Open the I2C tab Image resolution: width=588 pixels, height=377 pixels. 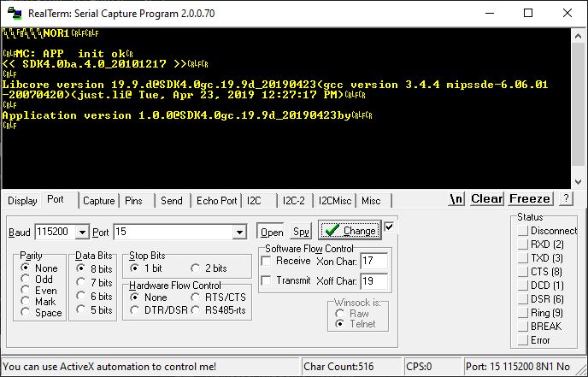[x=254, y=201]
